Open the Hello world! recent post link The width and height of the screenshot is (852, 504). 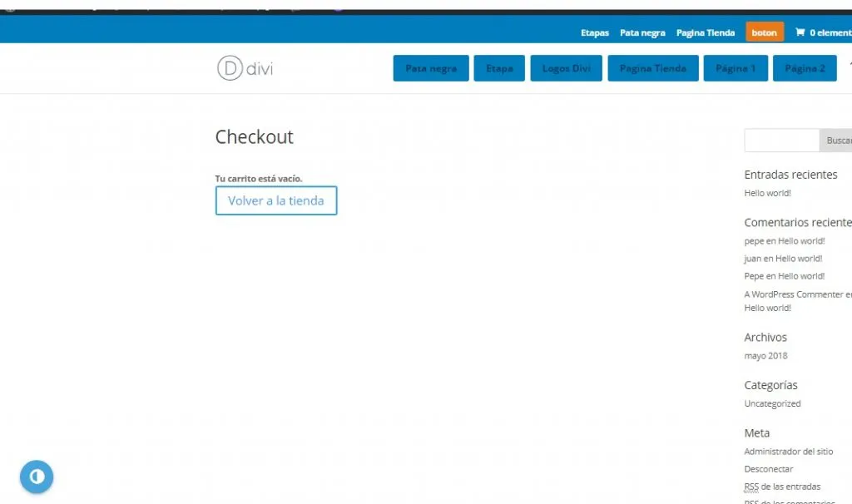coord(766,192)
